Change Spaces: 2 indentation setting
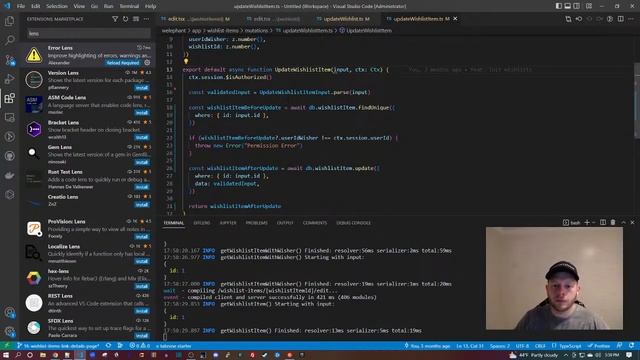Image resolution: width=640 pixels, height=360 pixels. [x=500, y=346]
